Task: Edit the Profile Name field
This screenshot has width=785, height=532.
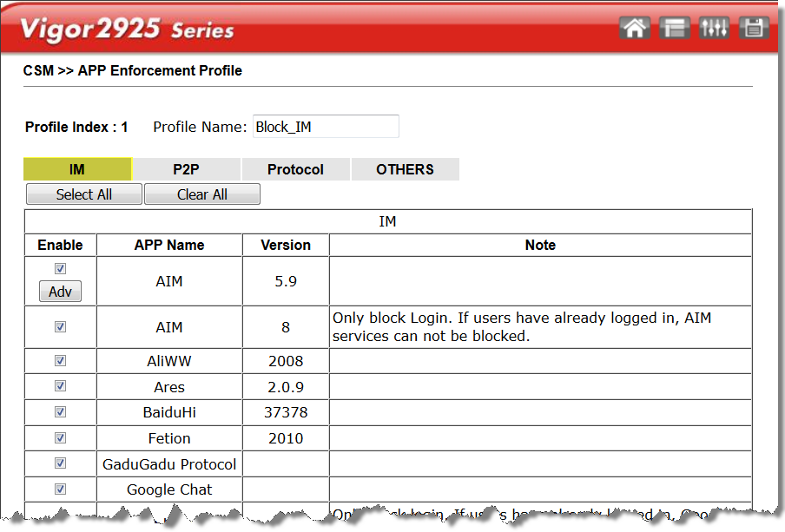Action: point(326,127)
